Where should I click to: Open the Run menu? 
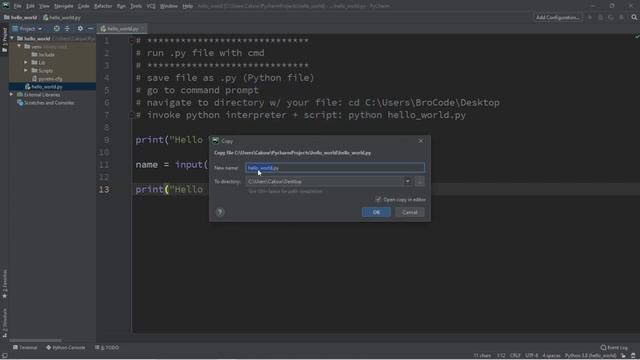pos(121,6)
